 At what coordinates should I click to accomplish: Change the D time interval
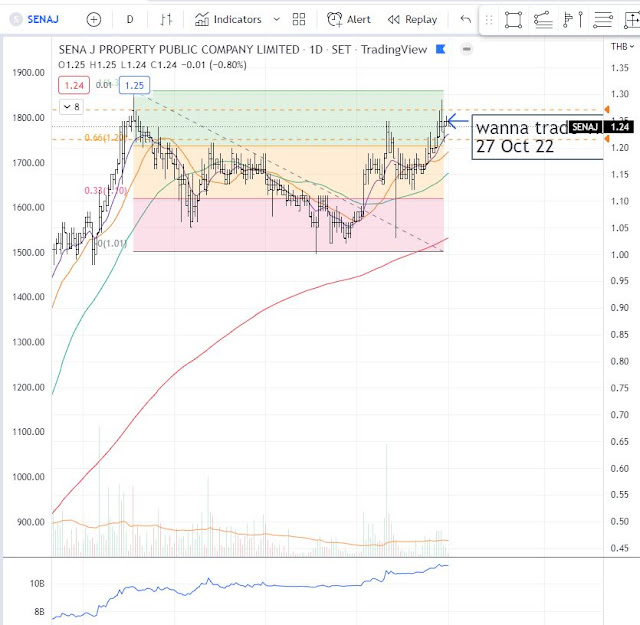pyautogui.click(x=130, y=19)
